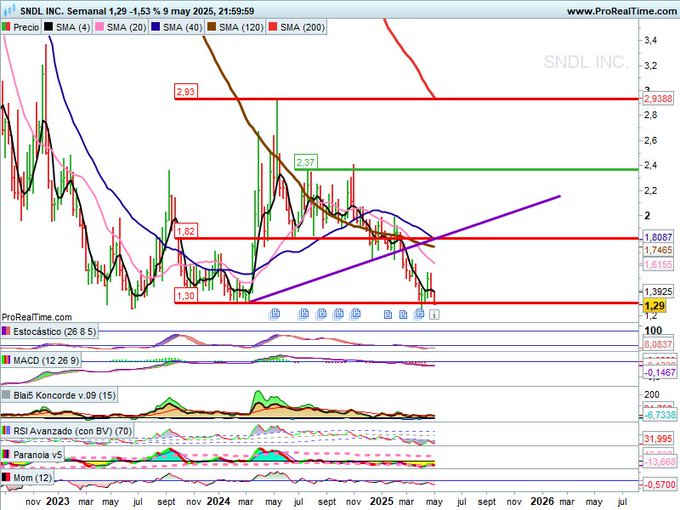
Task: Click the yellow 1,29 current price tag
Action: point(654,306)
